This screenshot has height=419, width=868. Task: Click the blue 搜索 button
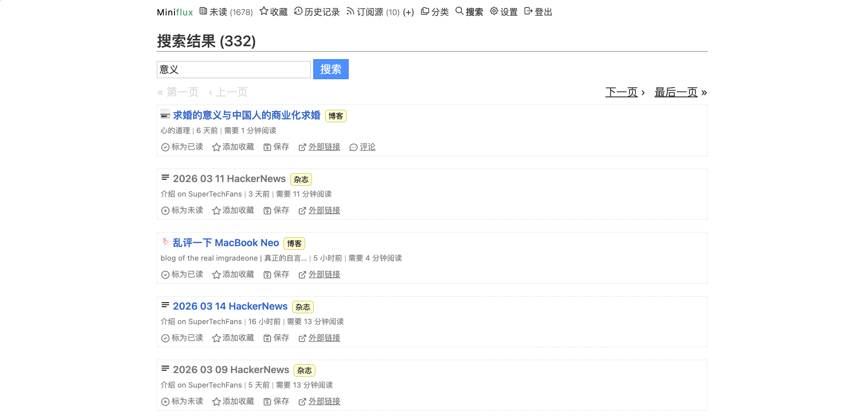click(x=331, y=69)
